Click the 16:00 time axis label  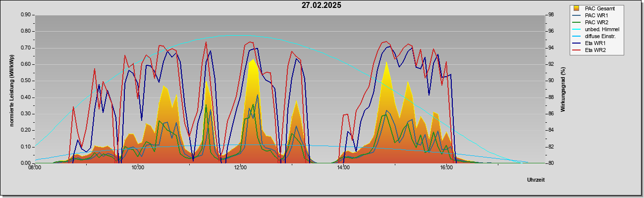click(x=446, y=168)
